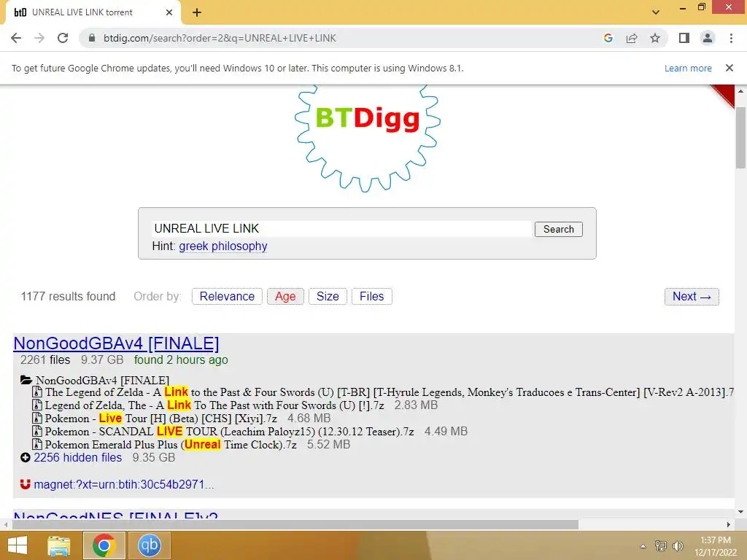Order results by Size
The width and height of the screenshot is (747, 560).
click(328, 296)
